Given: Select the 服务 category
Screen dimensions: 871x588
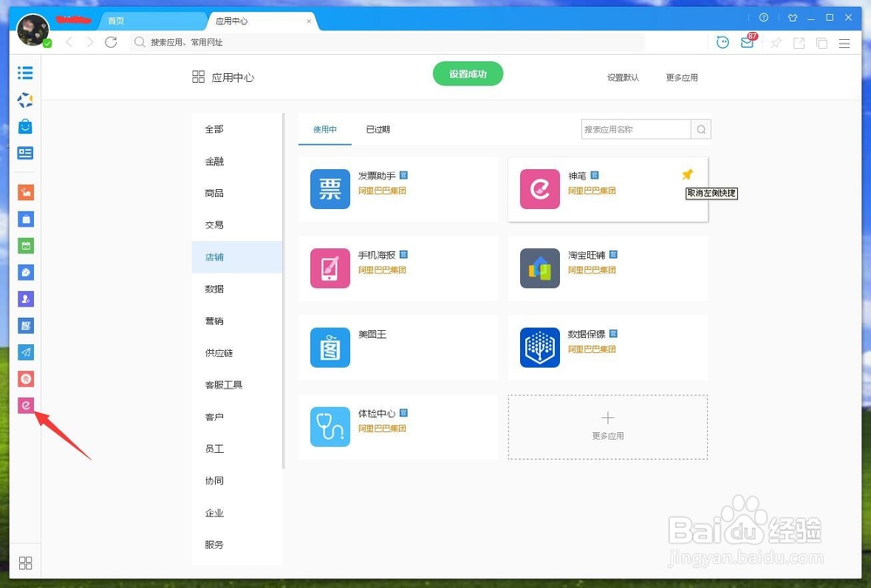Looking at the screenshot, I should 237,544.
